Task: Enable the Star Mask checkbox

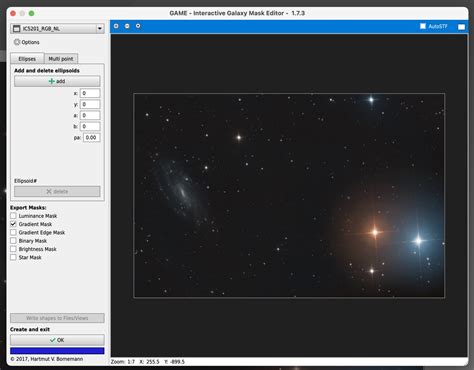Action: click(x=13, y=257)
